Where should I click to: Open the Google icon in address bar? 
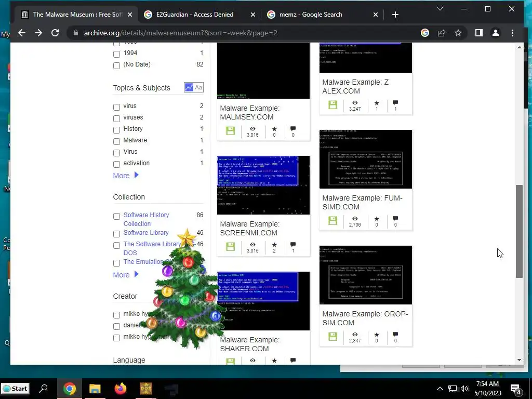click(x=425, y=33)
